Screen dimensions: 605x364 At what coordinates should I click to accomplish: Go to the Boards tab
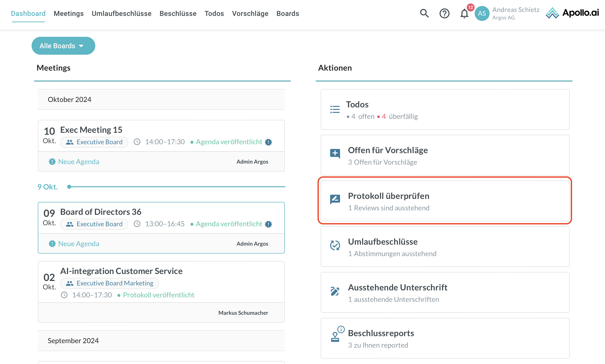point(288,13)
